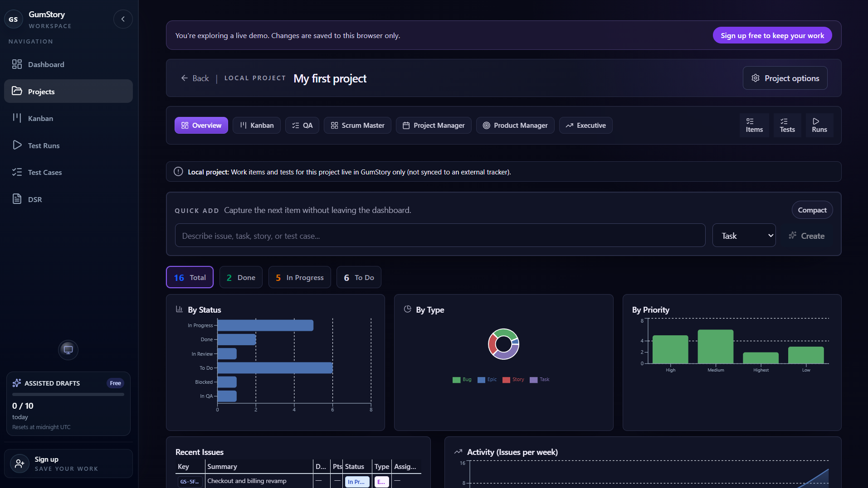Open Test Cases in sidebar
Viewport: 868px width, 488px height.
coord(68,172)
